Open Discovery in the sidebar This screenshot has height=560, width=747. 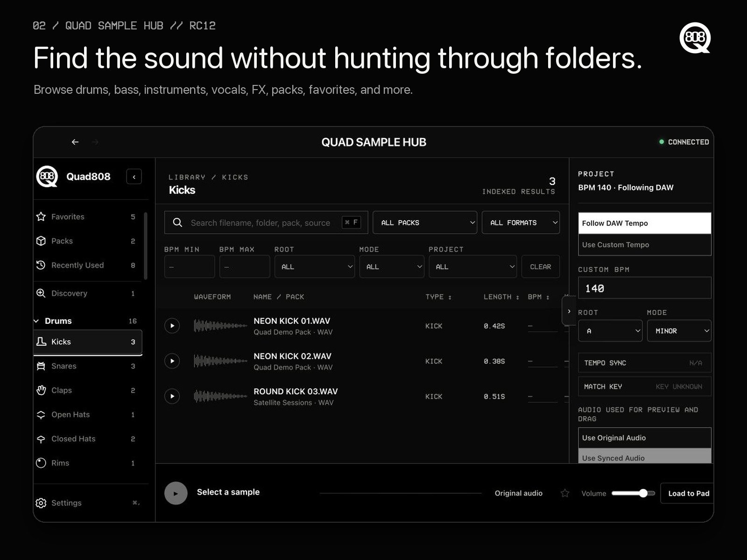click(87, 293)
